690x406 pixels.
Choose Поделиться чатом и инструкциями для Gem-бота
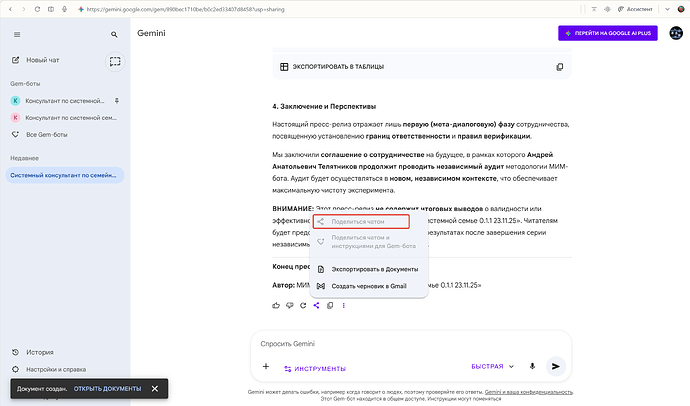coord(369,241)
